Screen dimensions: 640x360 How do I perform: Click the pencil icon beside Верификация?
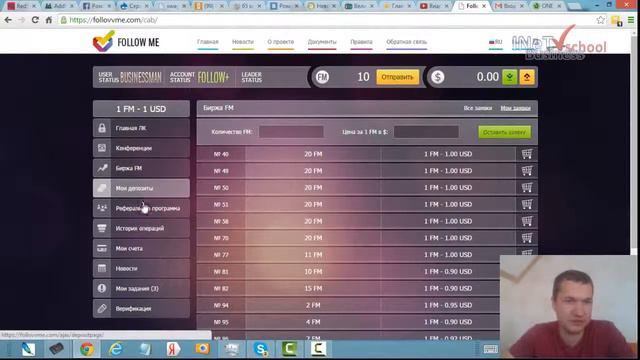click(102, 309)
